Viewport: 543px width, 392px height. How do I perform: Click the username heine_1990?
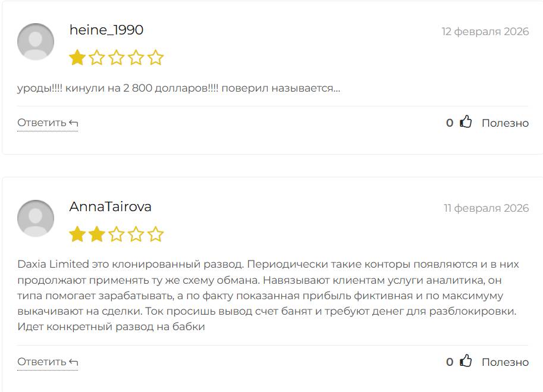(108, 28)
